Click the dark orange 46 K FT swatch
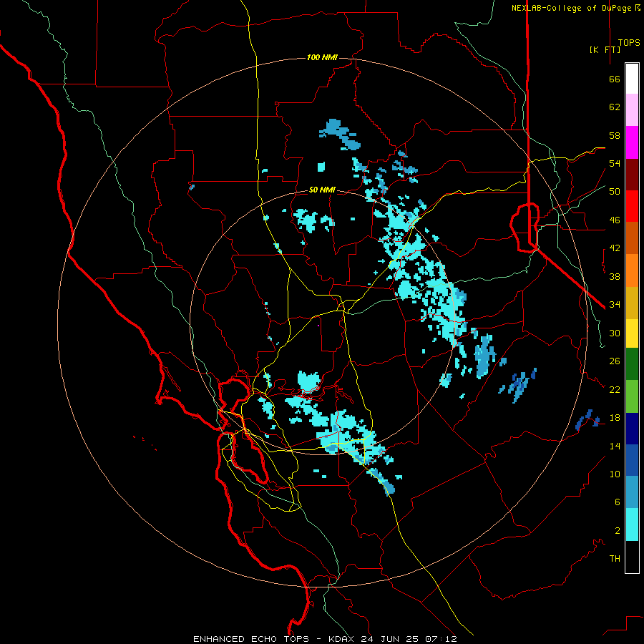Image resolution: width=644 pixels, height=644 pixels. (x=632, y=238)
